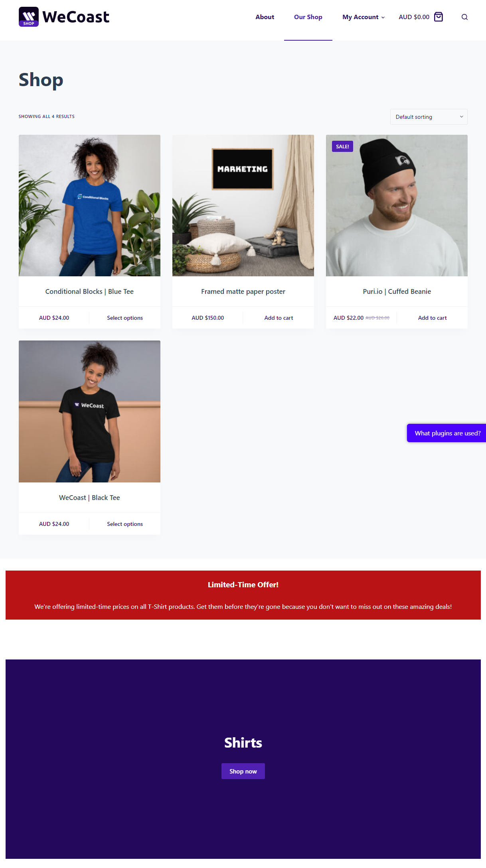Viewport: 486px width, 868px height.
Task: Open the Cuffed Beanie product photo
Action: 397,205
